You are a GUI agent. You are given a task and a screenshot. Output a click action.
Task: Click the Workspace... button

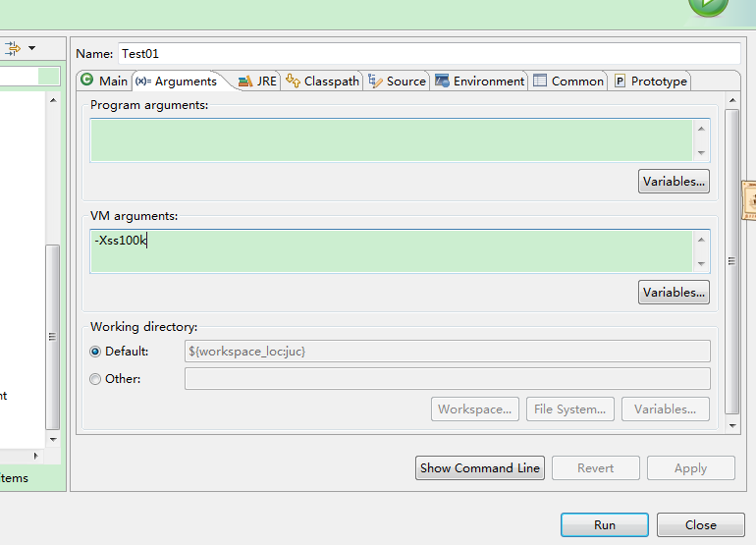475,409
